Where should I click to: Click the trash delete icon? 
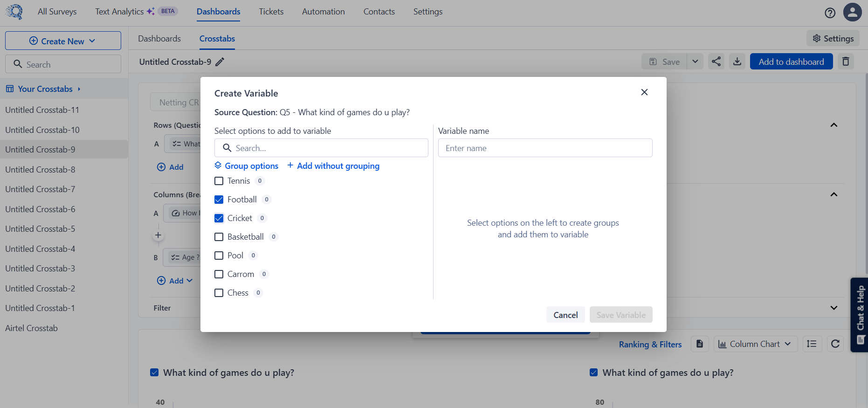[846, 62]
